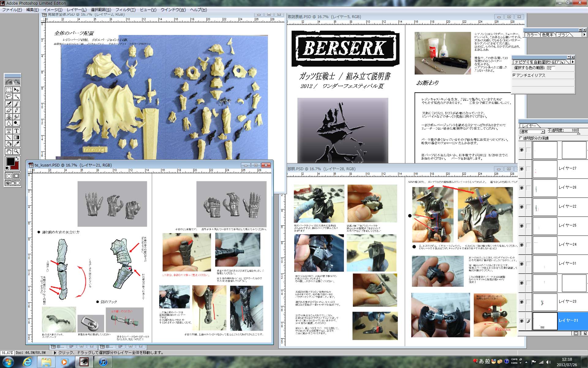
Task: Pick the Clone Stamp tool
Action: pyautogui.click(x=9, y=117)
